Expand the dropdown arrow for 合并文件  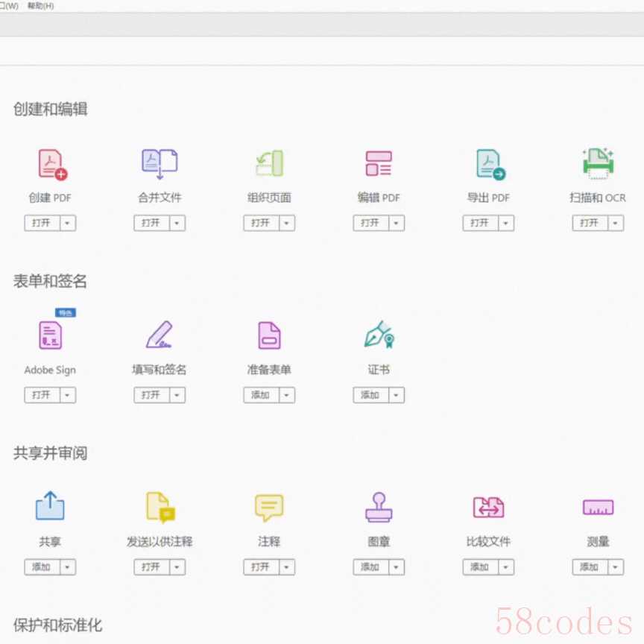click(x=177, y=223)
